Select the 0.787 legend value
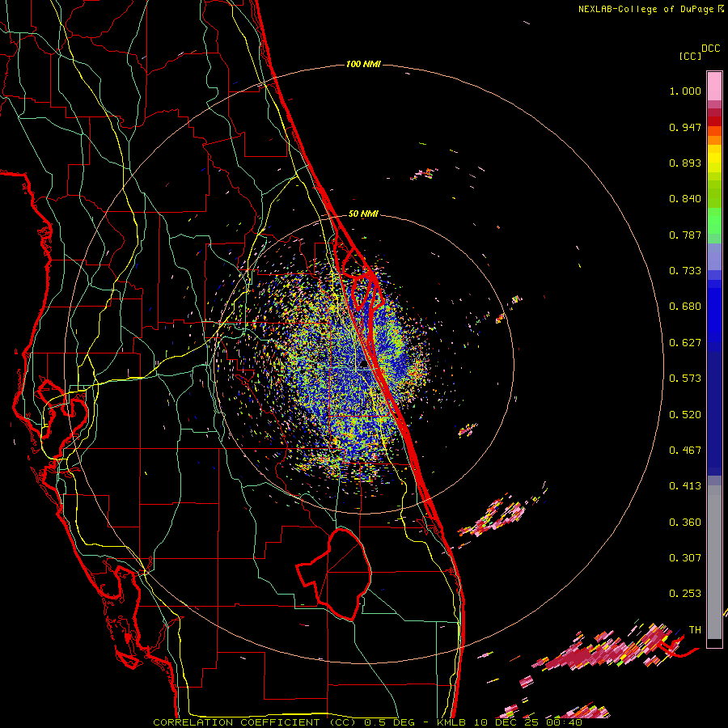Image resolution: width=728 pixels, height=728 pixels. pos(685,235)
